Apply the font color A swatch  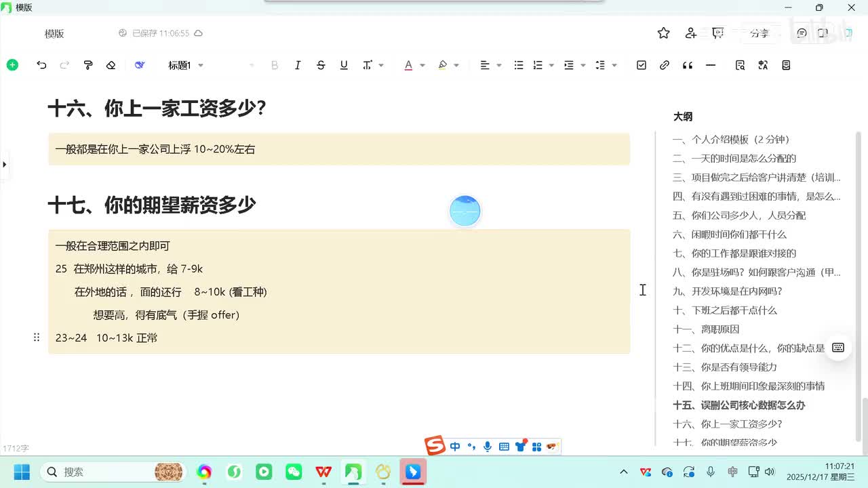click(x=408, y=65)
